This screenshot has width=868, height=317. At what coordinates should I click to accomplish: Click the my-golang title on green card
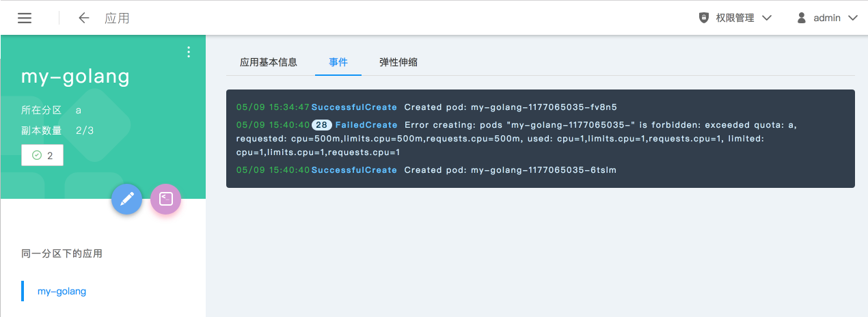[75, 77]
